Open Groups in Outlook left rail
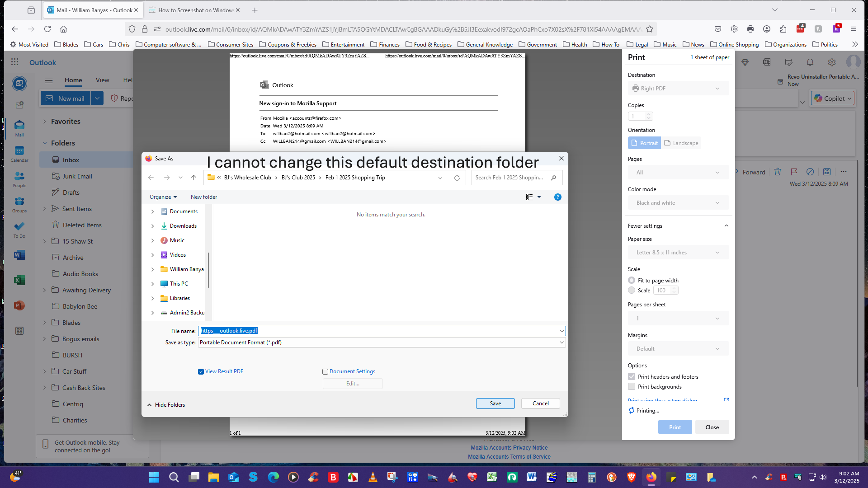Viewport: 868px width, 488px height. click(19, 205)
